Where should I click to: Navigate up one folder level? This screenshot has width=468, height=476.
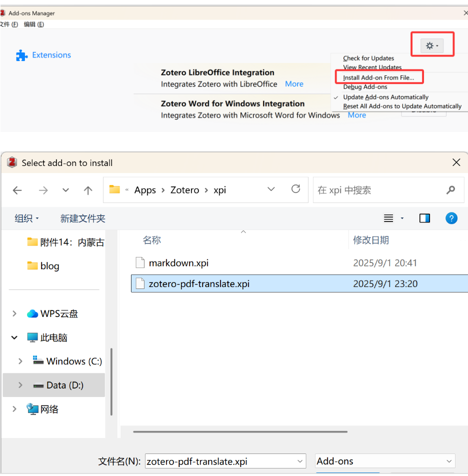coord(88,190)
